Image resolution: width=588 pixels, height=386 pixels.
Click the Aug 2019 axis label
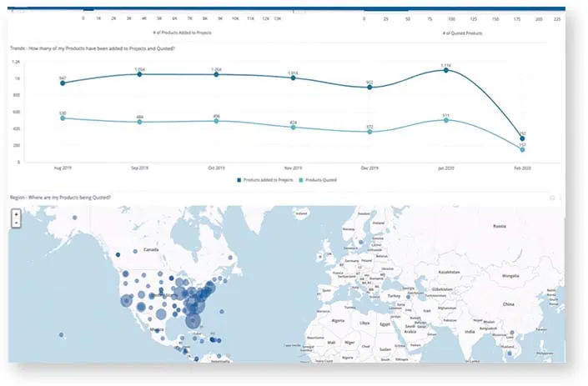[x=63, y=168]
